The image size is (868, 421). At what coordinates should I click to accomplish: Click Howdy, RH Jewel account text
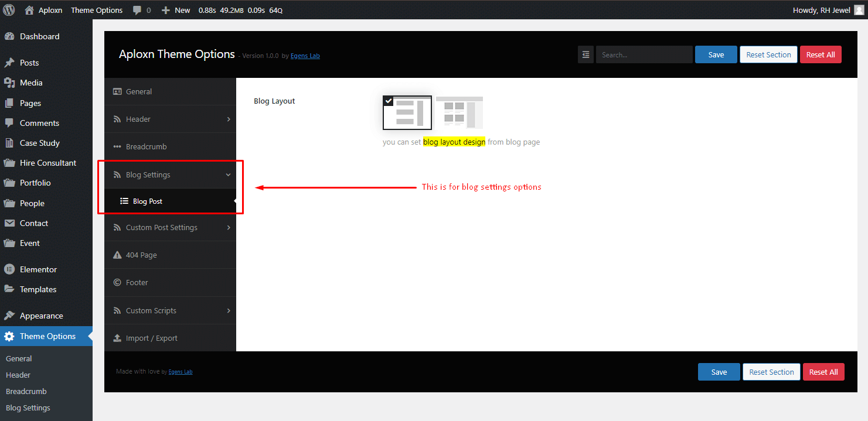tap(821, 10)
